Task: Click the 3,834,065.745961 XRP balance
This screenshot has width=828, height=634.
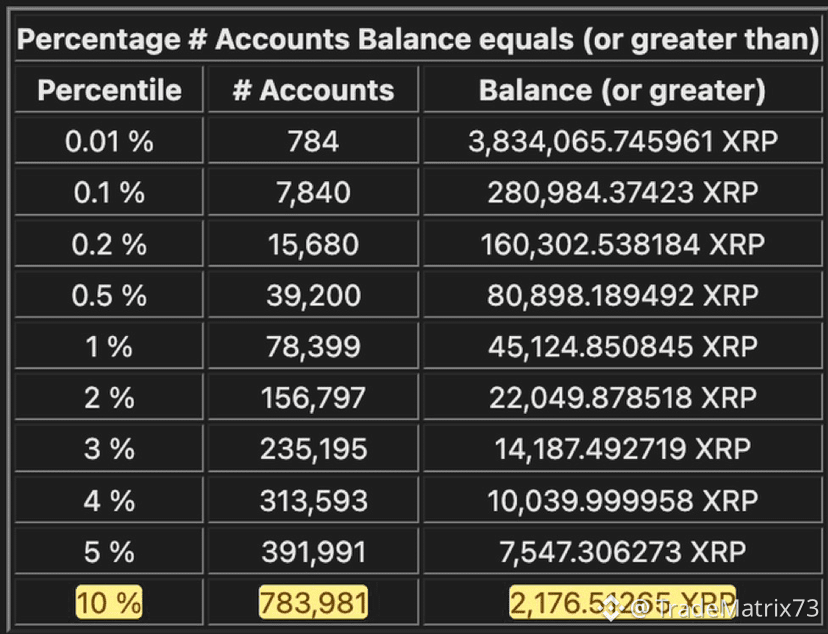Action: pyautogui.click(x=623, y=141)
